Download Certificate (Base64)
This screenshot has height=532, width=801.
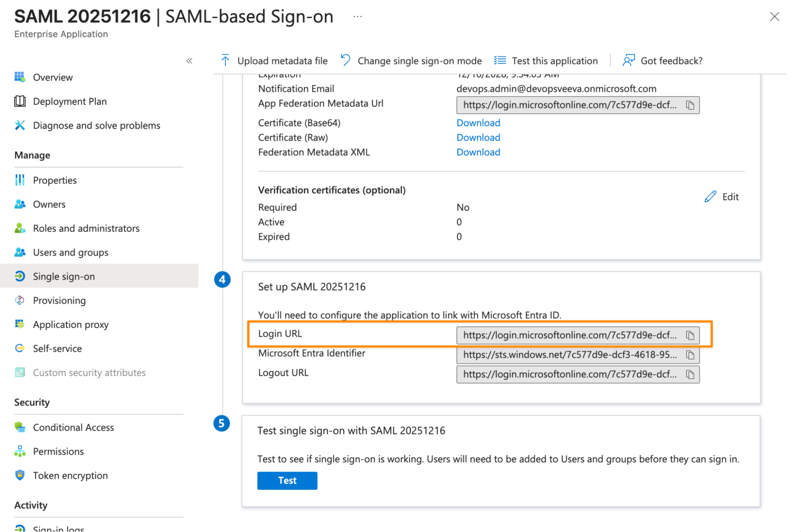coord(478,123)
